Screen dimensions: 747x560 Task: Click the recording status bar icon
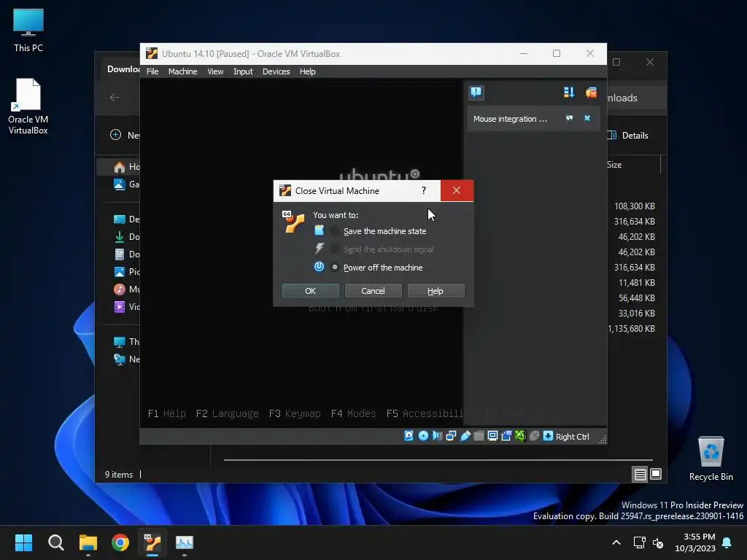[x=506, y=436]
